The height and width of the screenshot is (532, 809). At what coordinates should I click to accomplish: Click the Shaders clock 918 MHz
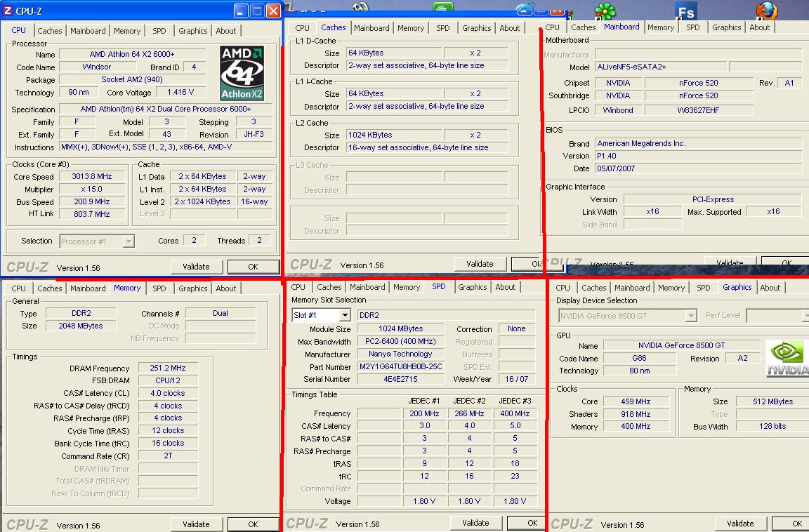tap(636, 414)
